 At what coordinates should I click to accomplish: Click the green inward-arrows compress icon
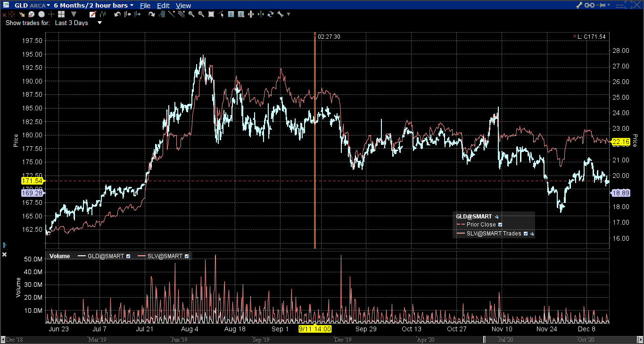pyautogui.click(x=261, y=14)
